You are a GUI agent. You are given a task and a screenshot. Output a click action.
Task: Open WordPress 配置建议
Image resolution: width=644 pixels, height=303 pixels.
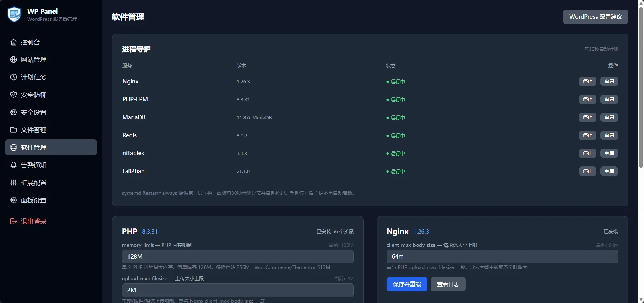(595, 17)
